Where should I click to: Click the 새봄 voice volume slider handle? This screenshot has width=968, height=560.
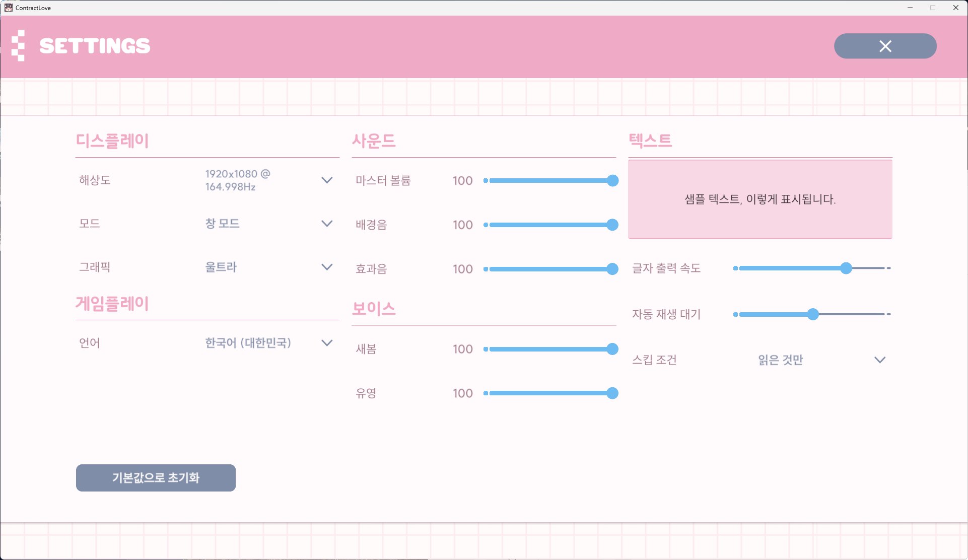(612, 349)
